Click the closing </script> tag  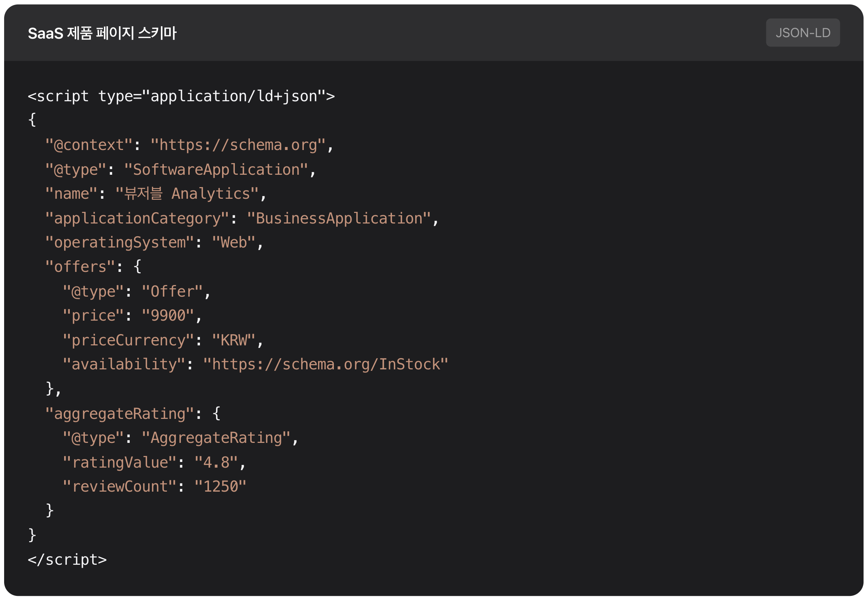(67, 560)
